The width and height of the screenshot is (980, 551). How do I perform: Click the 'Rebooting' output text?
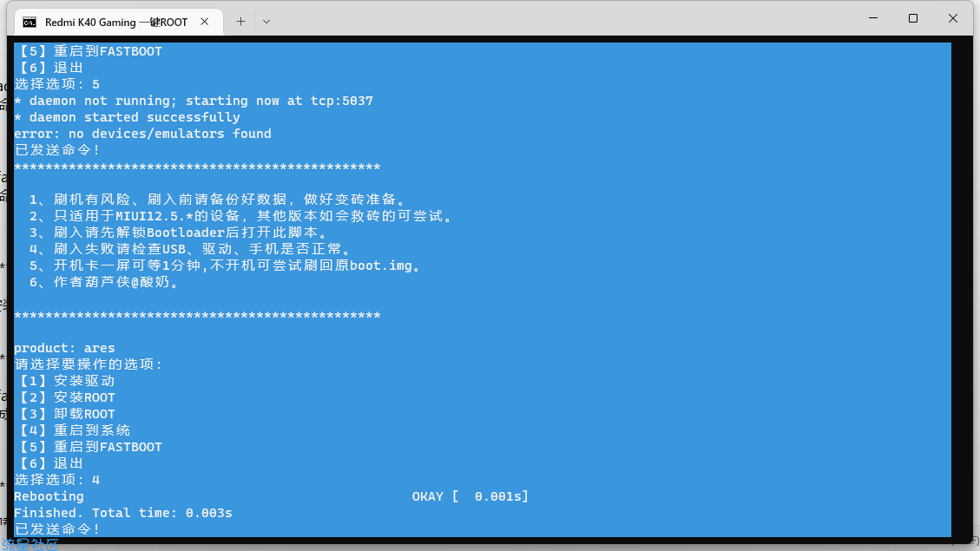click(49, 496)
